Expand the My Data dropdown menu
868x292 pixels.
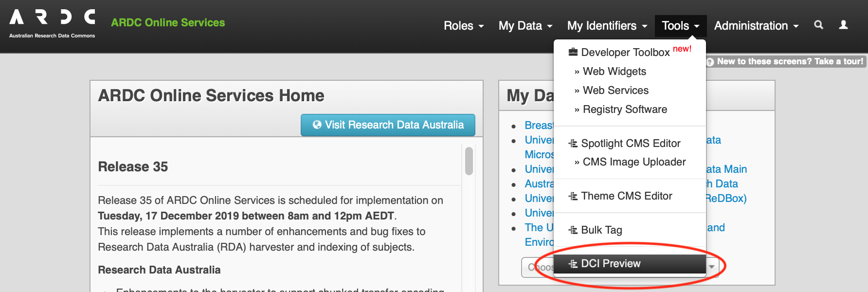[525, 26]
